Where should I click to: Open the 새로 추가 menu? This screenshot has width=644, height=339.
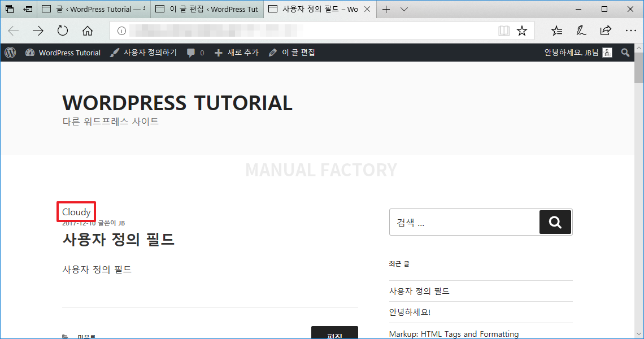coord(237,53)
